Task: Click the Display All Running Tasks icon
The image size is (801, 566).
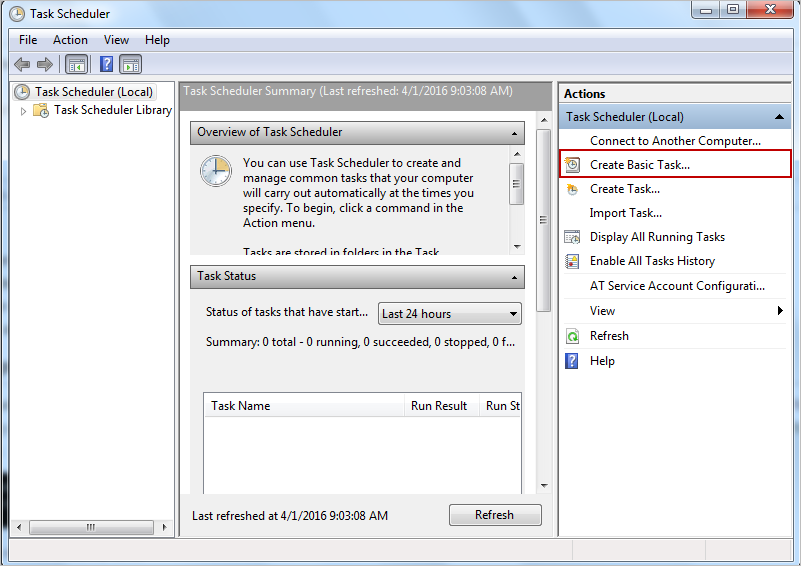Action: point(572,237)
